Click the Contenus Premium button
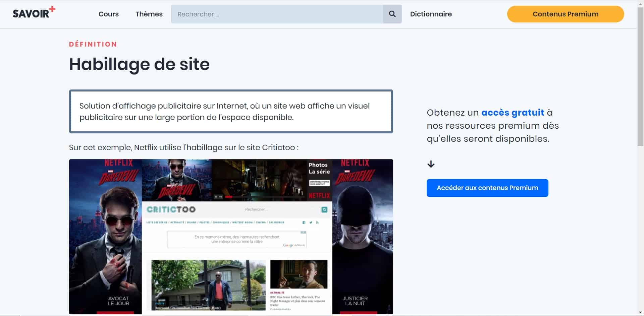 pyautogui.click(x=566, y=14)
